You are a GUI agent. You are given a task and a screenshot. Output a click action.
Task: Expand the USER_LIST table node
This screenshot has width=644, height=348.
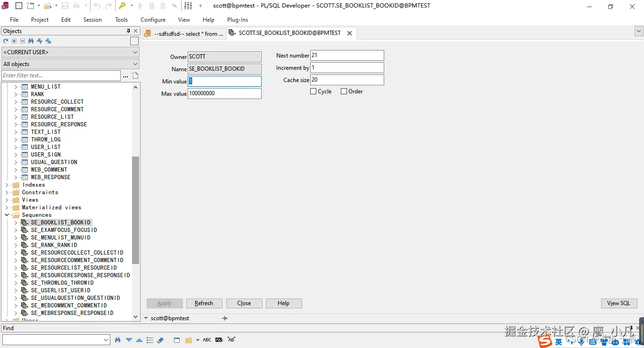(x=16, y=147)
